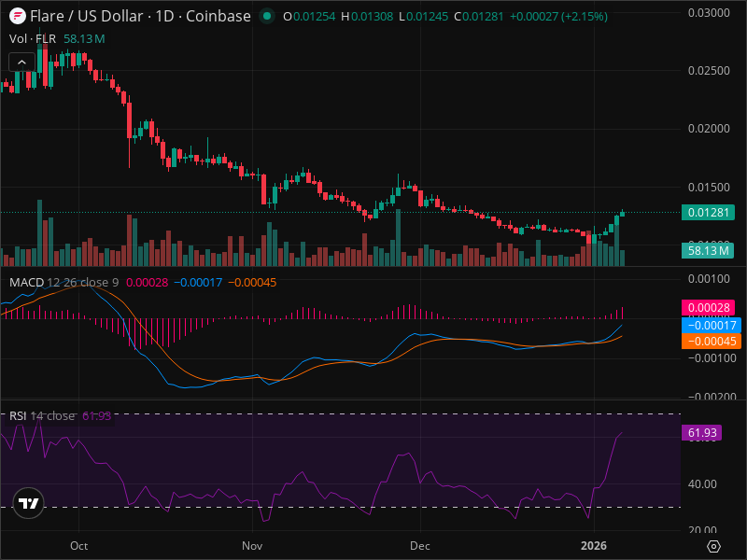Screen dimensions: 747x560
Task: Click the 58.13 M volume axis label
Action: (708, 250)
